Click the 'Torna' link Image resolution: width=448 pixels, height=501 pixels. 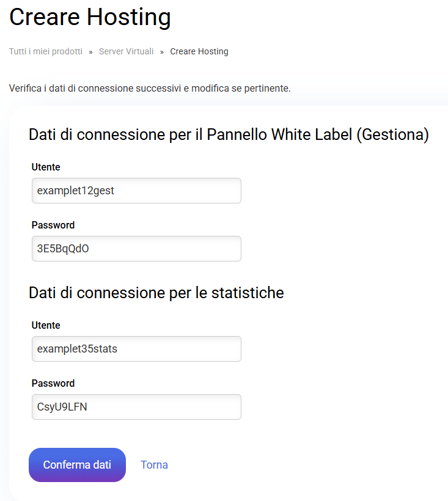154,465
